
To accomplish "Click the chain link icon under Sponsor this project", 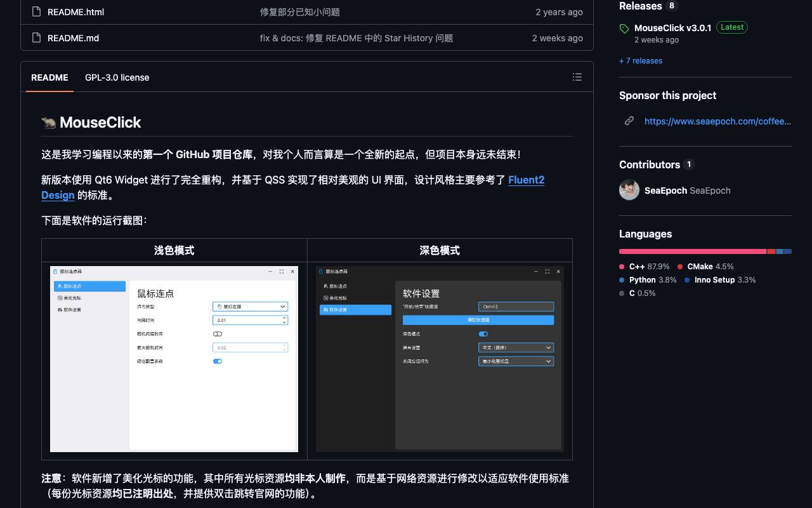I will (x=629, y=121).
